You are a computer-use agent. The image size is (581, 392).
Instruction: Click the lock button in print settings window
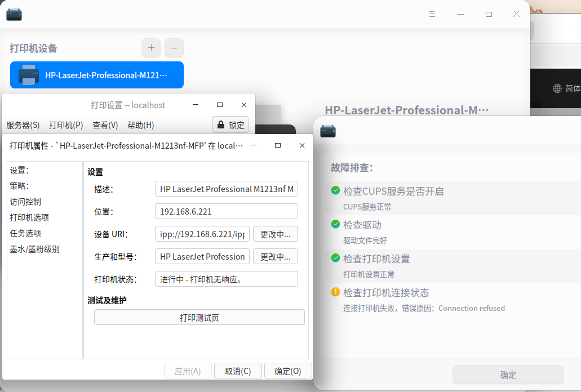pyautogui.click(x=230, y=124)
